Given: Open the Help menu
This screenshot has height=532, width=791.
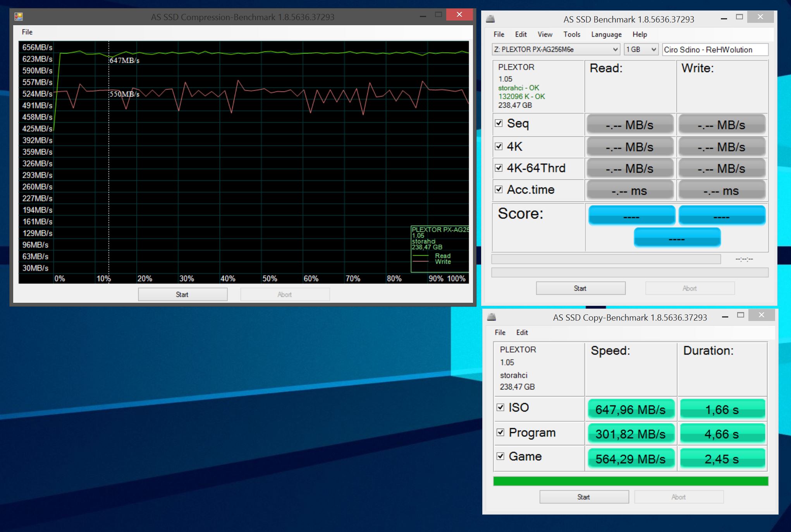Looking at the screenshot, I should [640, 34].
